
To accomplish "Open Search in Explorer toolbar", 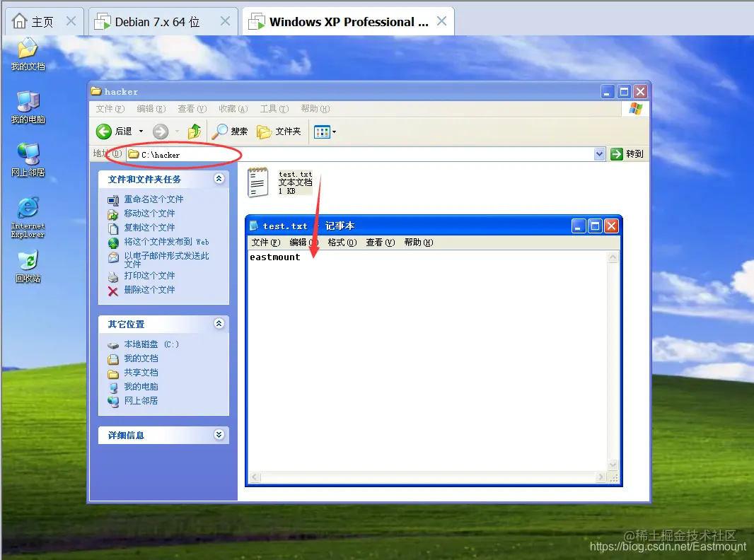I will [x=230, y=132].
